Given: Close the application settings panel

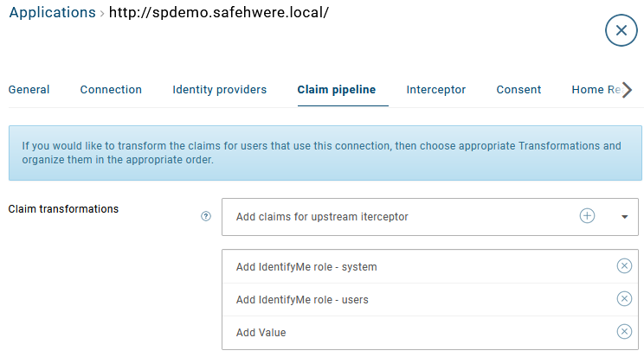Looking at the screenshot, I should 621,30.
